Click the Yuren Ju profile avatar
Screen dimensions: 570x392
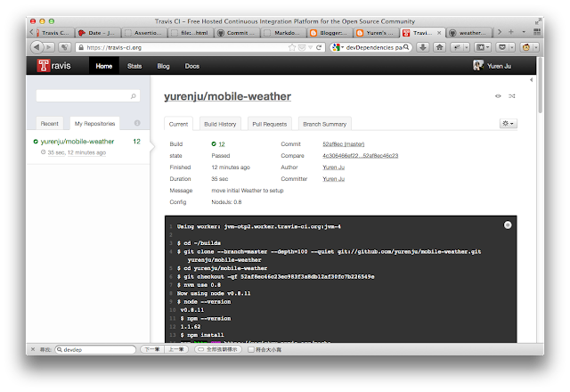click(x=477, y=66)
